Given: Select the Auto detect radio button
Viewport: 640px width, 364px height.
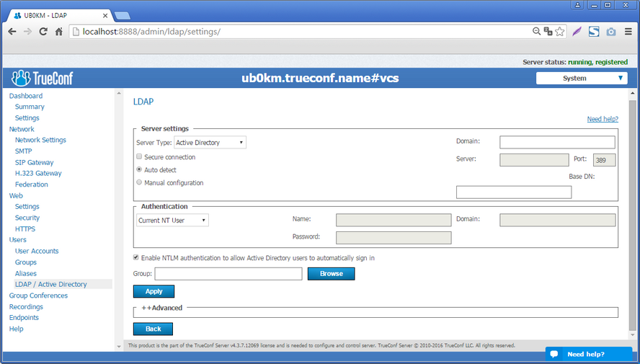Looking at the screenshot, I should pyautogui.click(x=139, y=169).
